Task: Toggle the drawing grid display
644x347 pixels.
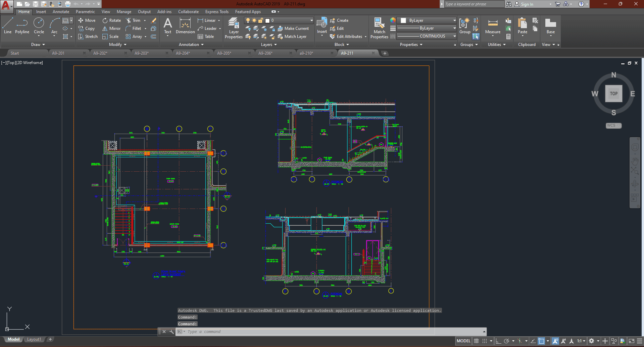Action: coord(476,341)
